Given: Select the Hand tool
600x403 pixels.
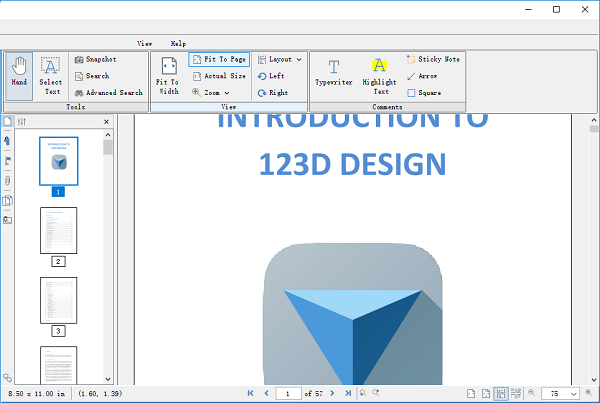Looking at the screenshot, I should [x=19, y=76].
